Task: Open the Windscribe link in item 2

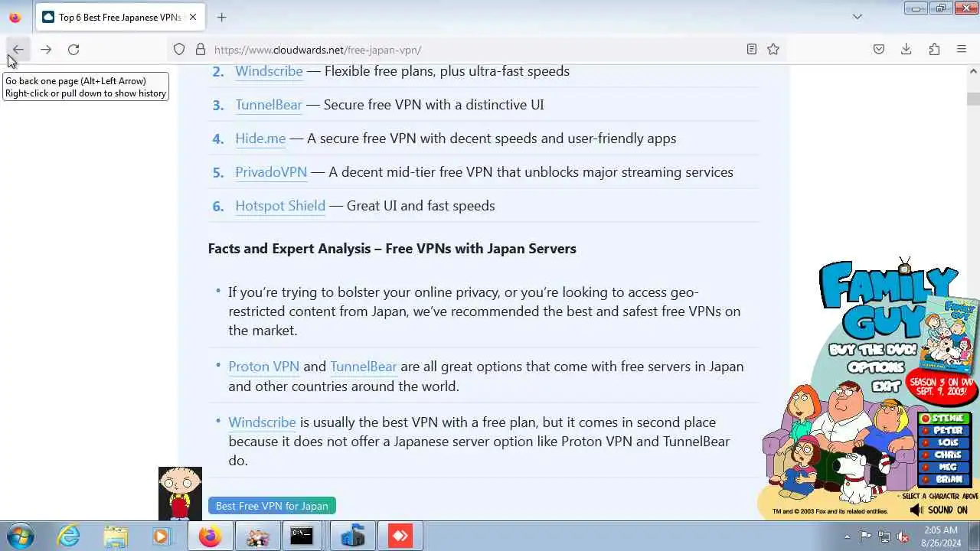Action: (x=269, y=71)
